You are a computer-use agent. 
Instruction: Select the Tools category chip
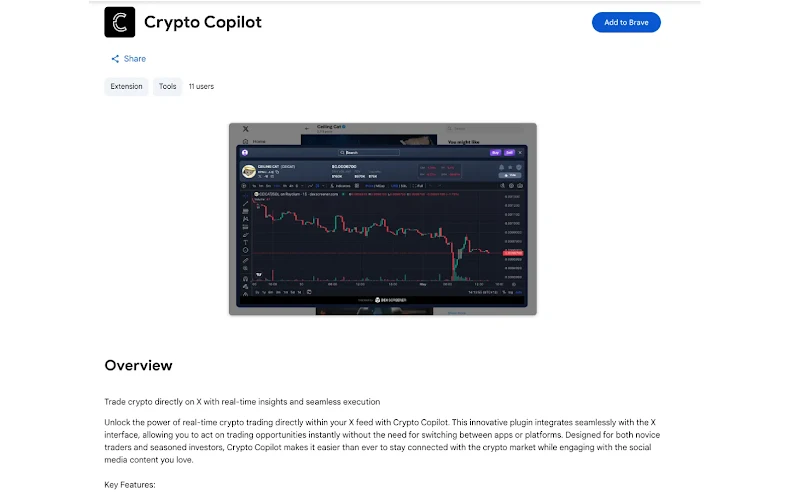167,87
